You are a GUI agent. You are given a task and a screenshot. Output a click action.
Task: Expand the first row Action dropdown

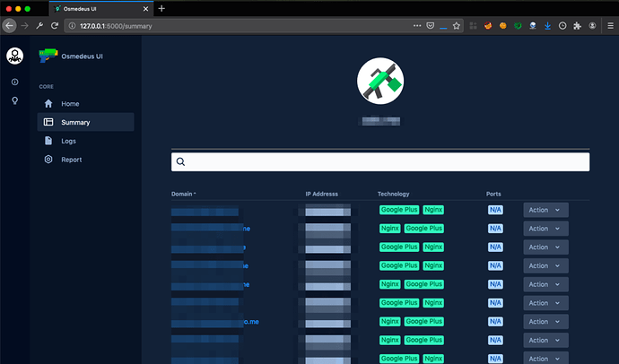pos(545,210)
